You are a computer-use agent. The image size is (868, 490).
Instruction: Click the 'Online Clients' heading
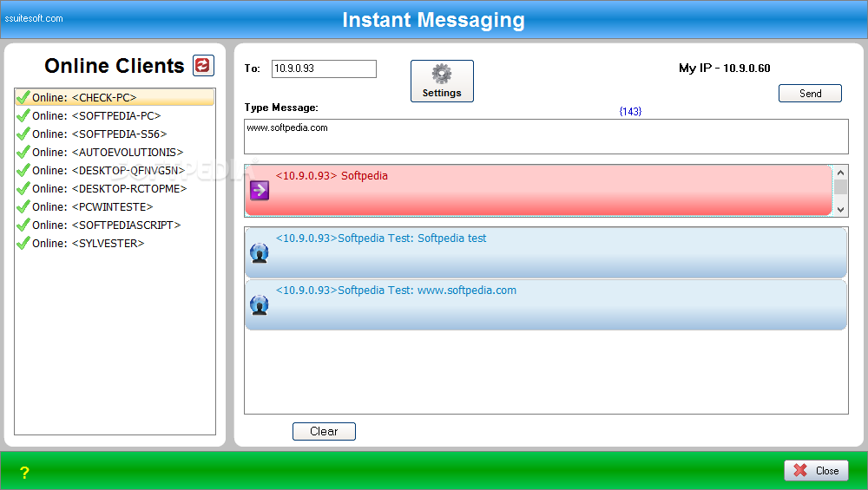[x=114, y=66]
